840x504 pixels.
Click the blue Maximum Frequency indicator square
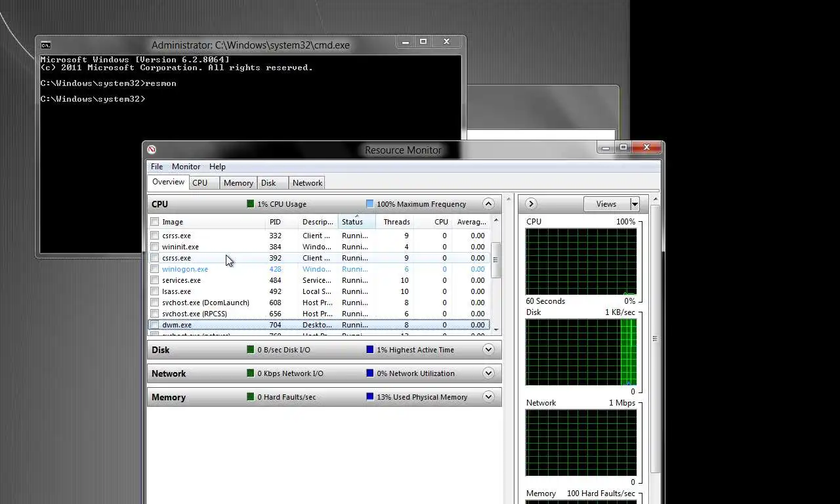tap(369, 204)
